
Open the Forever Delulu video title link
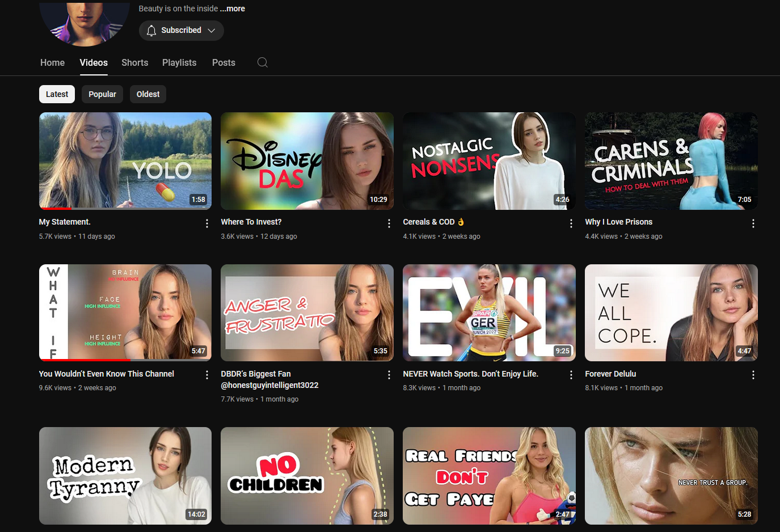click(x=610, y=374)
